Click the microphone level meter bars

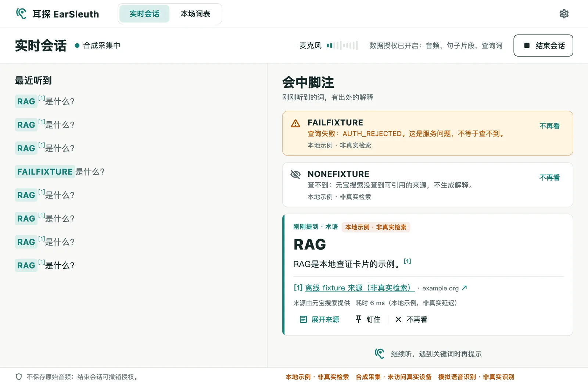(x=342, y=46)
